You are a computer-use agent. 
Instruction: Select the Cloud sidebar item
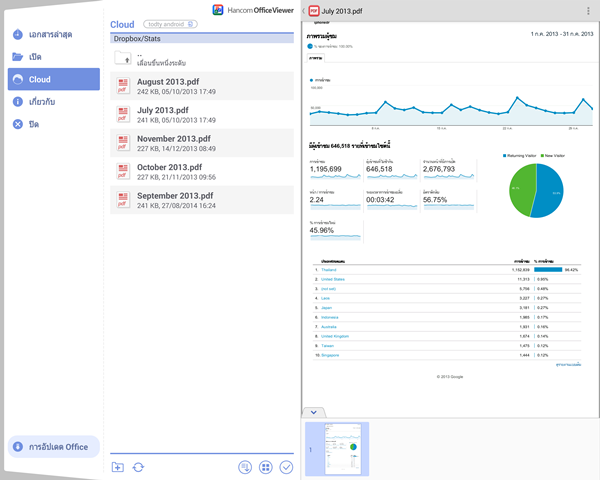tap(50, 79)
